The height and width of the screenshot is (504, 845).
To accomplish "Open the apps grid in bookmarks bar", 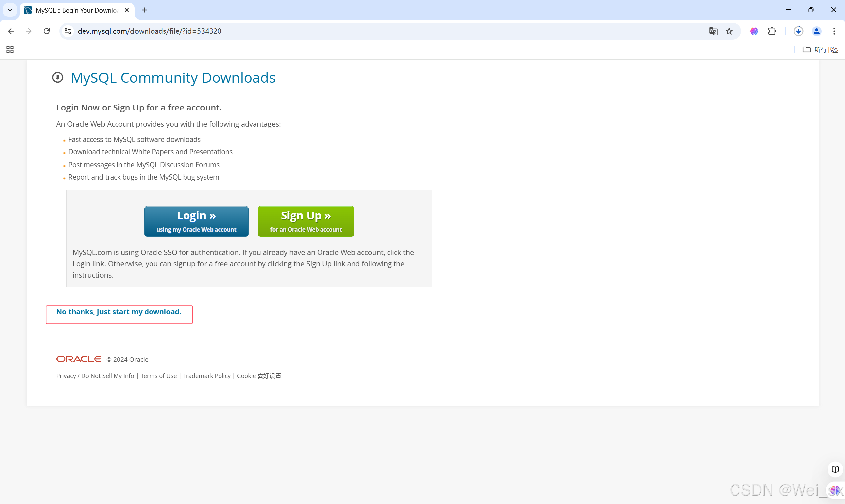I will (10, 50).
